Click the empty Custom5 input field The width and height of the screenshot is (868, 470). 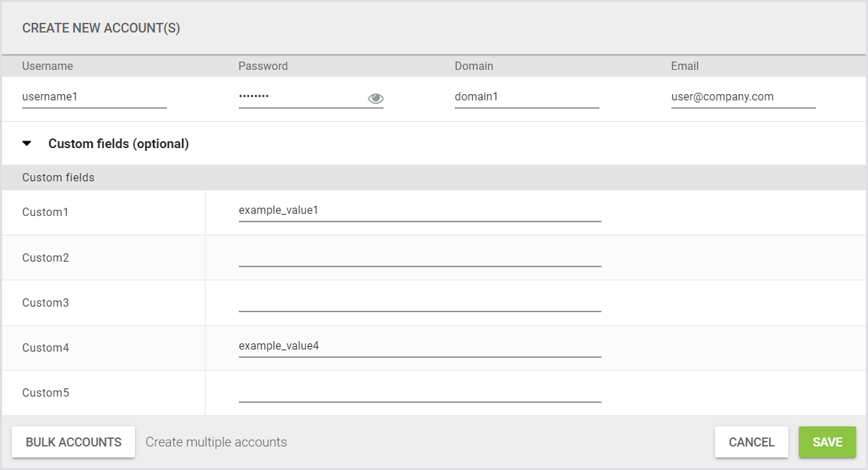pyautogui.click(x=419, y=391)
